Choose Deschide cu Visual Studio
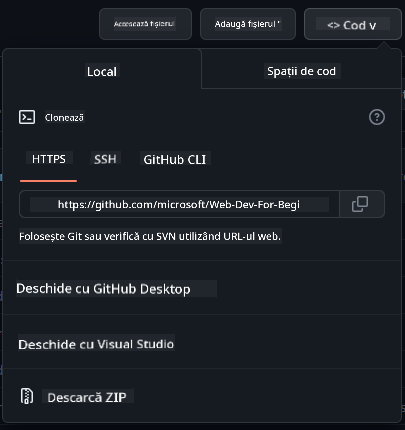The width and height of the screenshot is (405, 430). click(96, 344)
